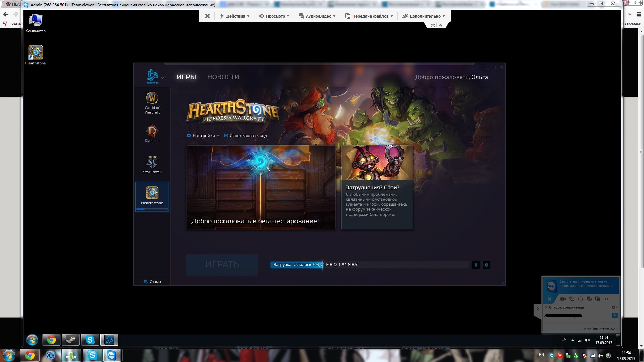This screenshot has height=362, width=644.
Task: Click the Отзыв feedback button
Action: tap(152, 282)
